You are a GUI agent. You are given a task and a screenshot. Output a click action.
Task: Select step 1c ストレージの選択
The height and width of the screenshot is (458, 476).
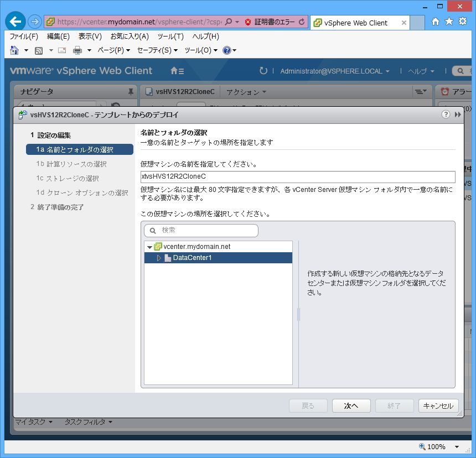tap(68, 178)
